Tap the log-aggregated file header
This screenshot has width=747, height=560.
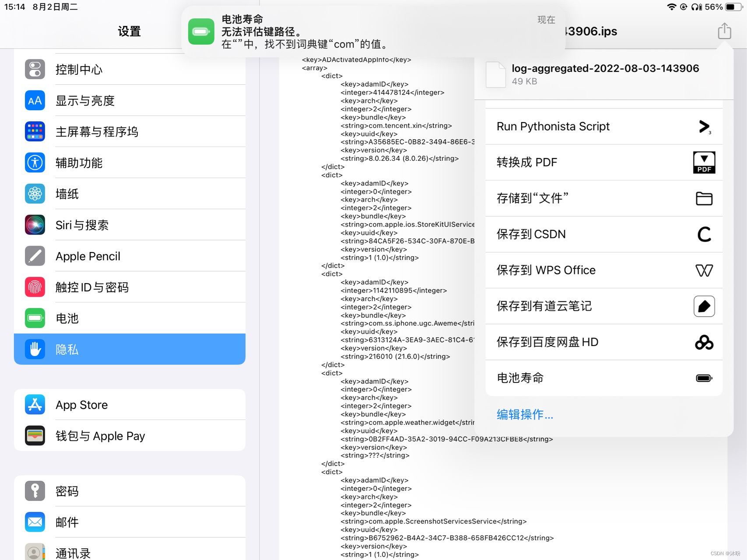(606, 73)
